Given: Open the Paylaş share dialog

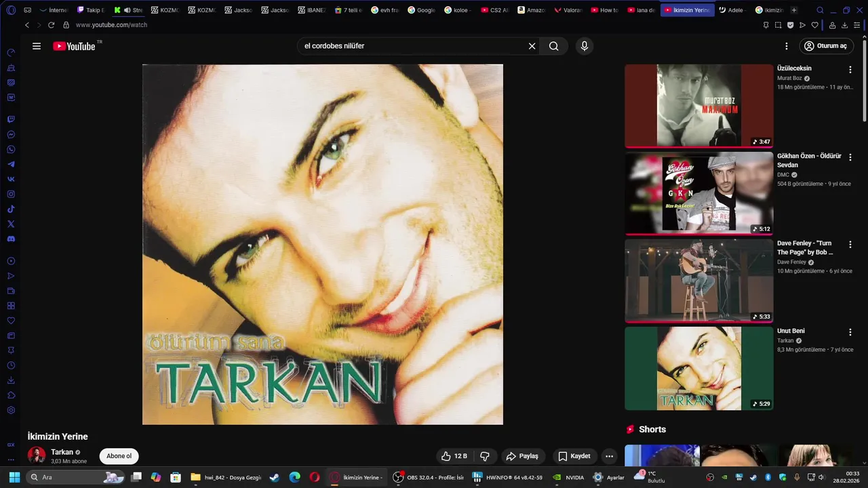Looking at the screenshot, I should (x=522, y=456).
